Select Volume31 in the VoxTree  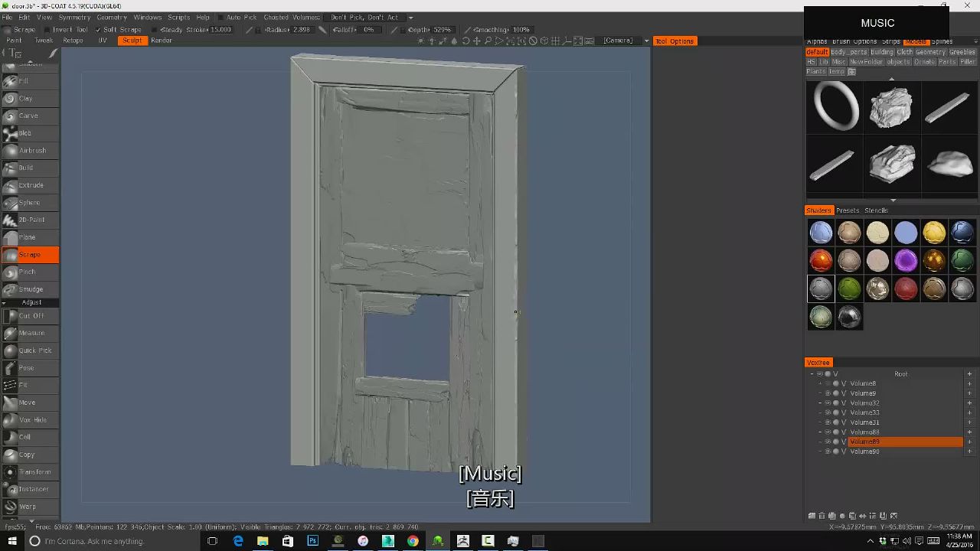coord(864,422)
